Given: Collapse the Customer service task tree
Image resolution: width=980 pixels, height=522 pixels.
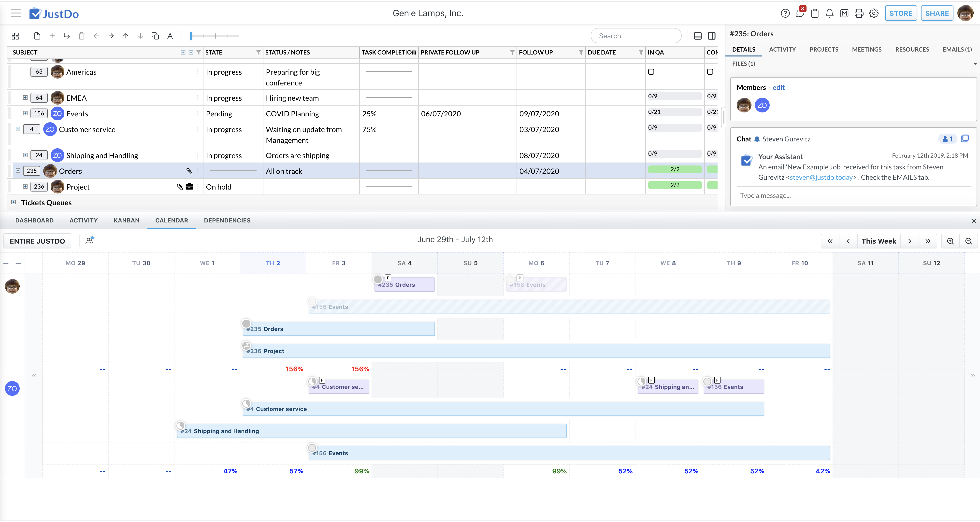Looking at the screenshot, I should (18, 129).
